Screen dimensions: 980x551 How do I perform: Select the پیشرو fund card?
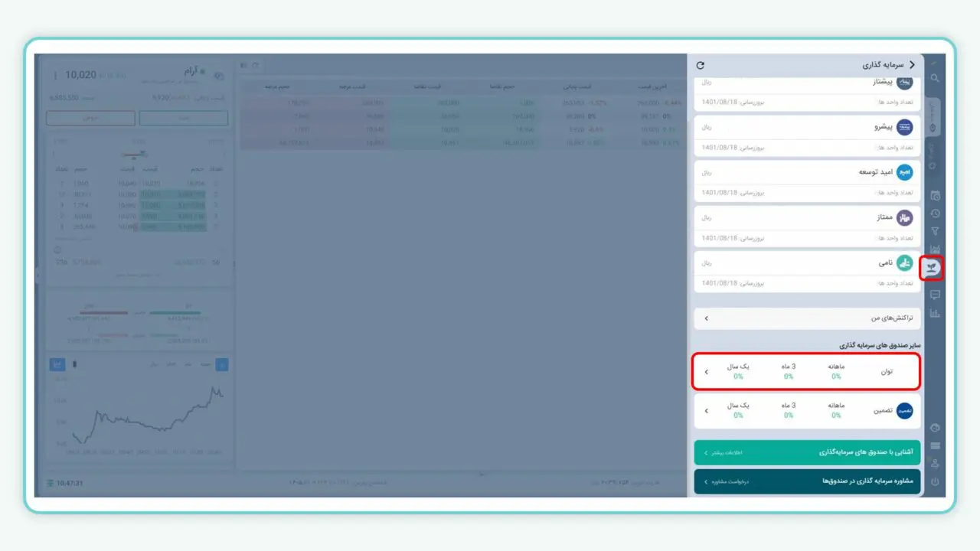(x=807, y=135)
